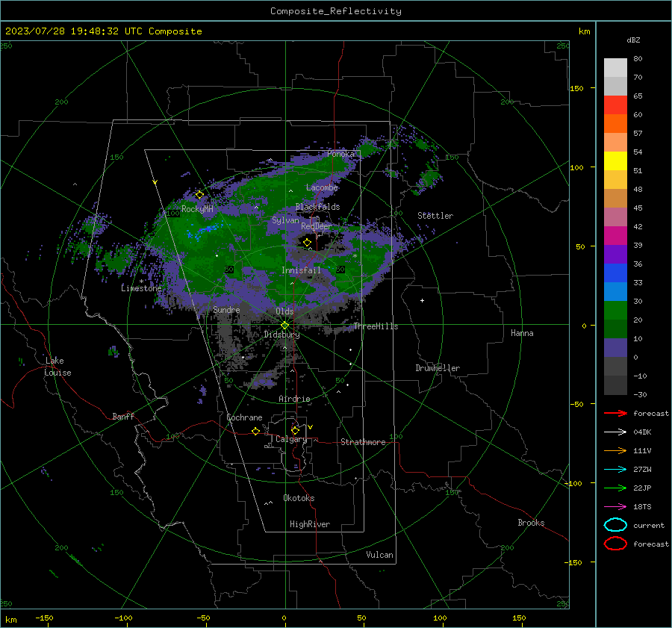Click the Sylvan label on map
The image size is (672, 628).
pos(285,220)
